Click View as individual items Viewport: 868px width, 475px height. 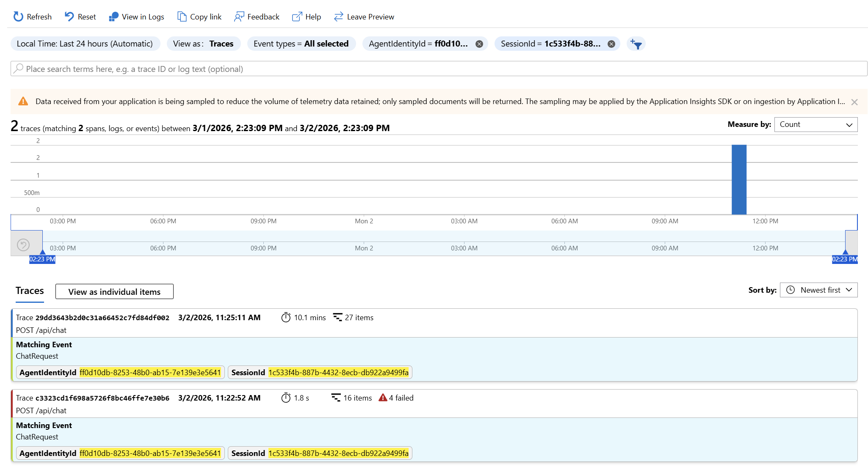[x=114, y=291]
